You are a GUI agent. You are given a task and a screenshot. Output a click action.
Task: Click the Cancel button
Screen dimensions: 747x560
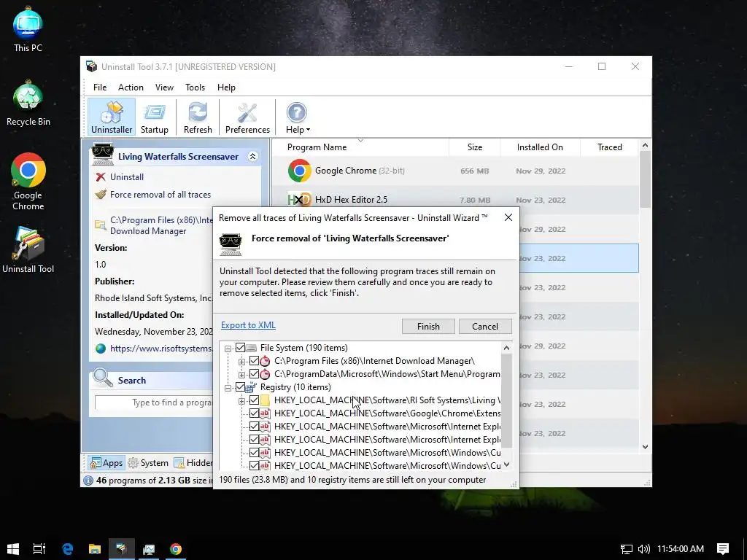click(x=485, y=326)
